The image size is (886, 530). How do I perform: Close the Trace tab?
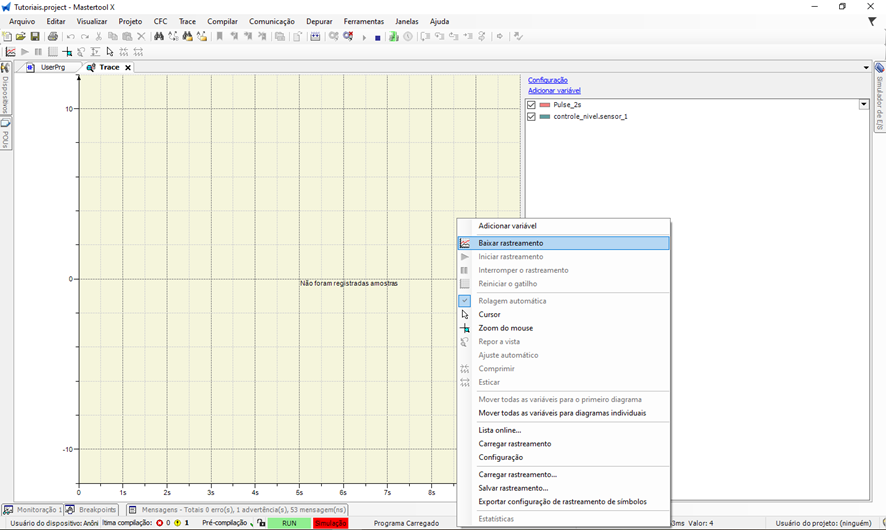128,68
